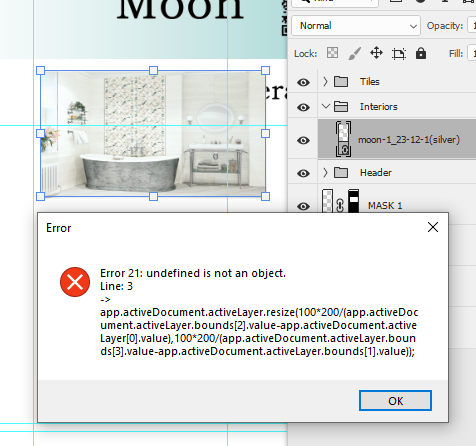Close the Error dialog with the X
This screenshot has width=476, height=446.
click(x=433, y=227)
